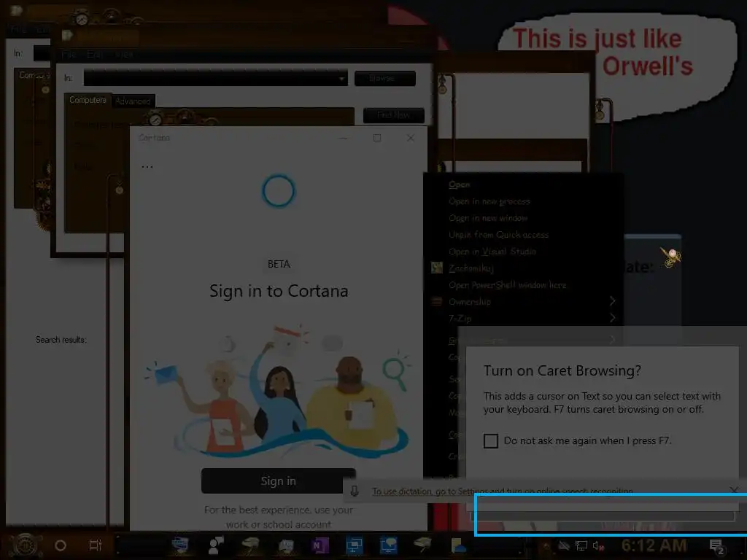The width and height of the screenshot is (747, 560).
Task: Click Find Now in Find Computers window
Action: 393,114
